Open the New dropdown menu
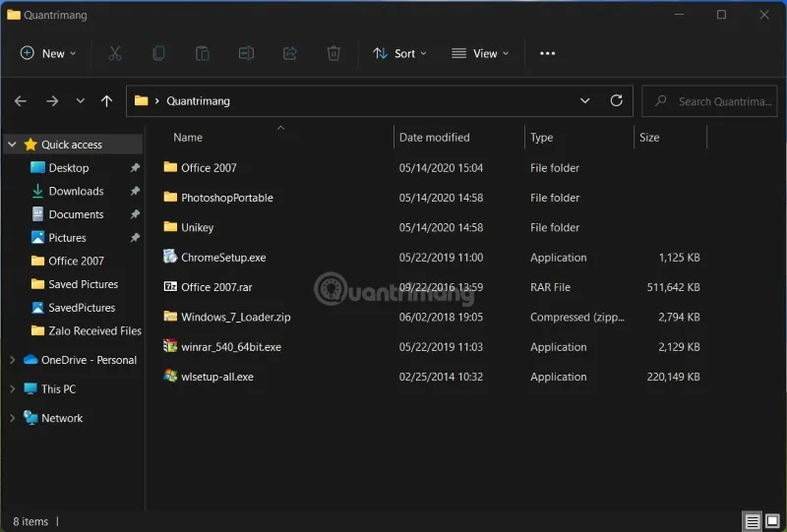The image size is (787, 532). tap(47, 53)
